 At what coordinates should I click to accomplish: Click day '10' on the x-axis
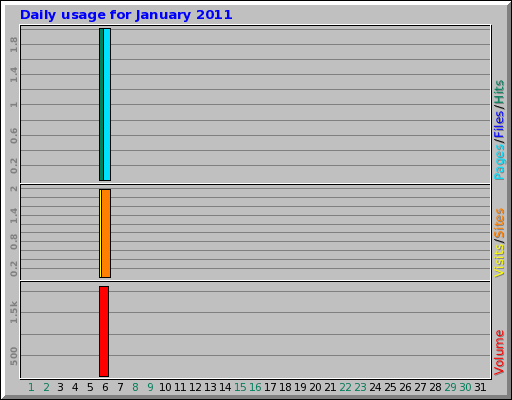click(x=165, y=387)
